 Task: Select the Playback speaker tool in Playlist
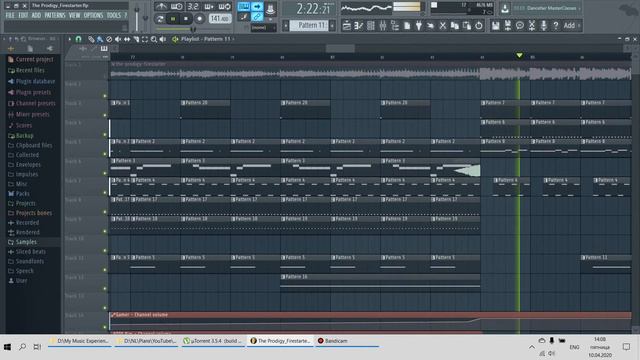[x=163, y=39]
